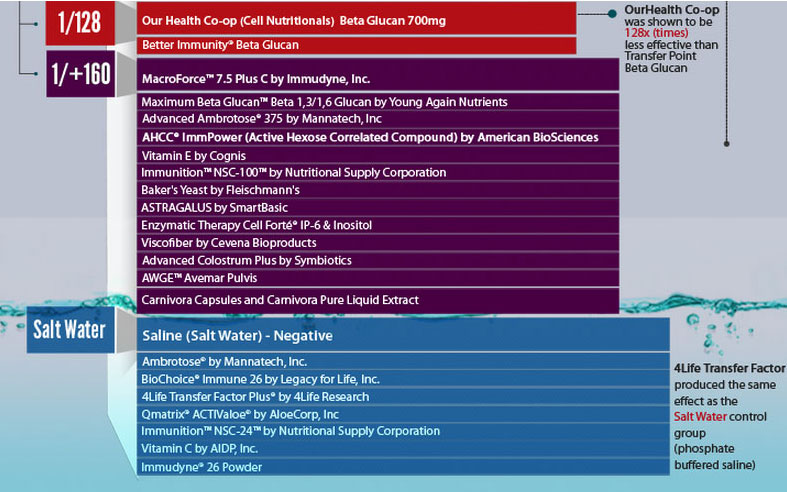Viewport: 787px width, 492px height.
Task: Select AHCC ImmPower by American BioSciences row
Action: tap(377, 137)
